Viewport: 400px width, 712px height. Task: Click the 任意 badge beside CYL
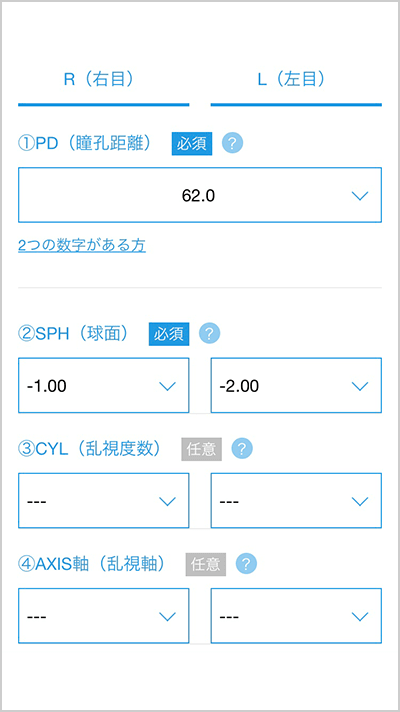pyautogui.click(x=202, y=450)
